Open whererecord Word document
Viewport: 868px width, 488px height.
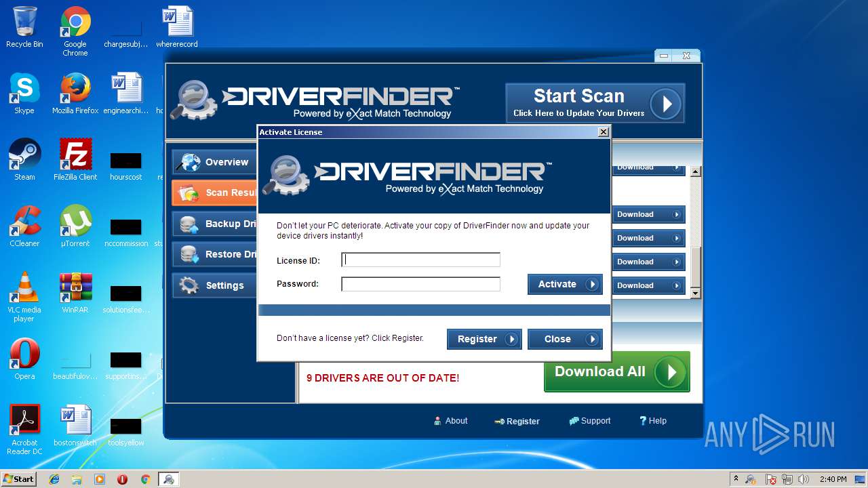tap(177, 27)
